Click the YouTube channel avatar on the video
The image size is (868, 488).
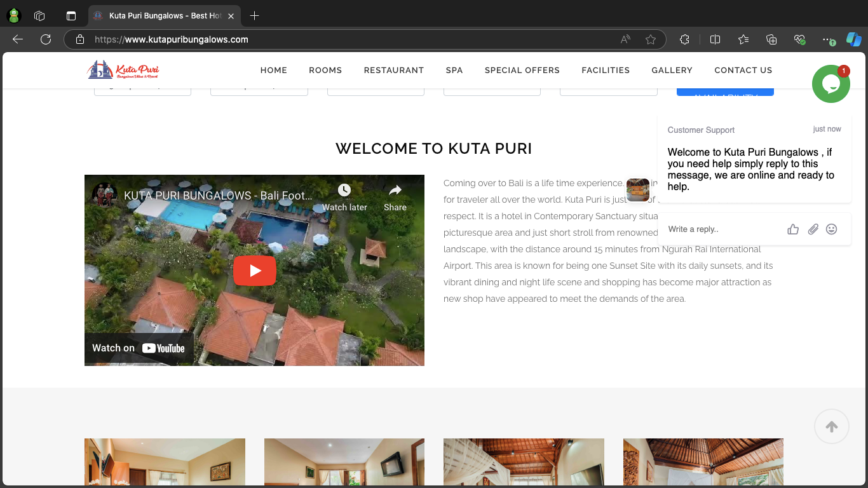click(x=105, y=195)
